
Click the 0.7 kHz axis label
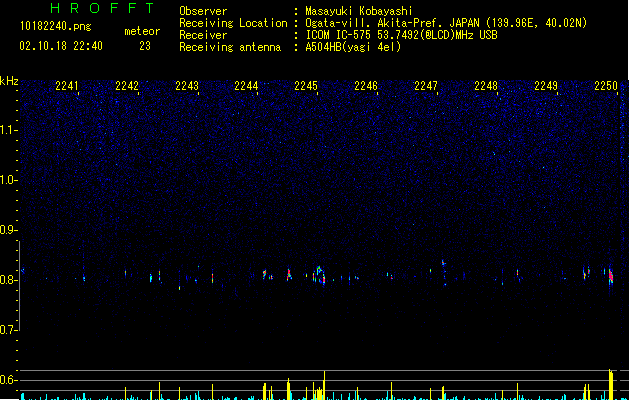coord(8,330)
